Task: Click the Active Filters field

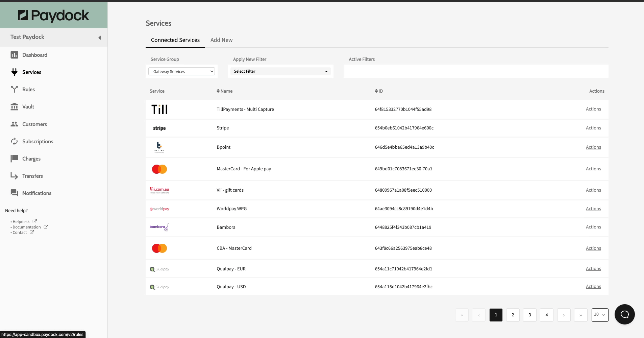Action: point(476,71)
